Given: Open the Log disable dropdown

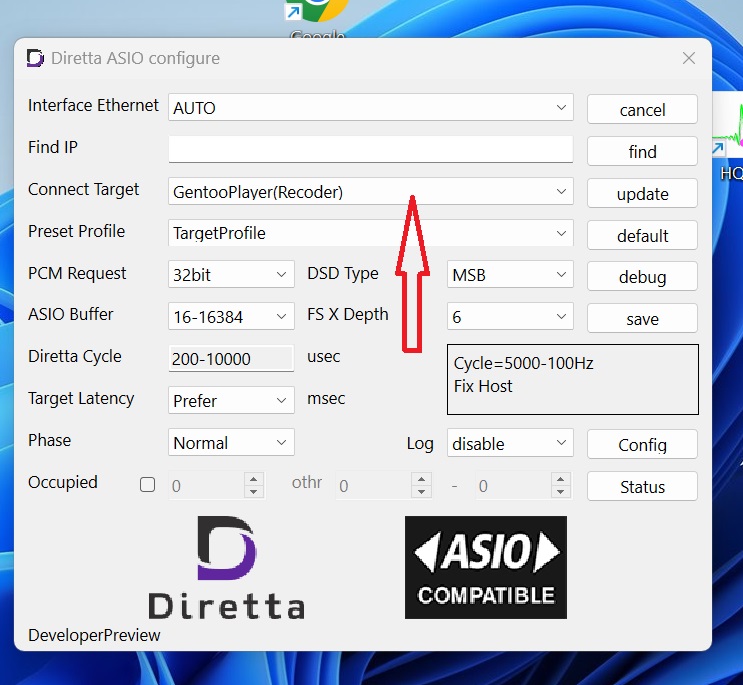Looking at the screenshot, I should click(x=510, y=443).
